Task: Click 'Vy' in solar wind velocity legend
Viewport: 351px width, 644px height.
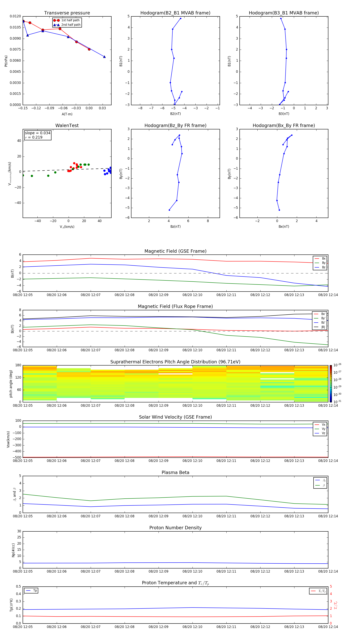Action: (x=320, y=429)
